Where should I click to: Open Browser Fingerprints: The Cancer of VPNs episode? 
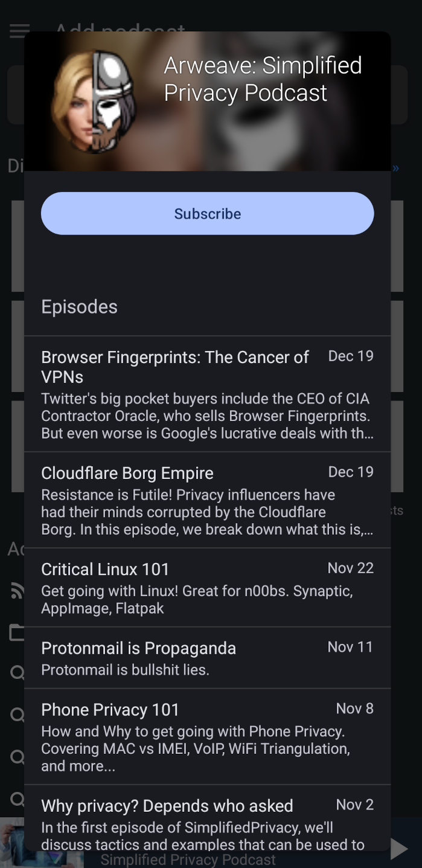click(175, 367)
